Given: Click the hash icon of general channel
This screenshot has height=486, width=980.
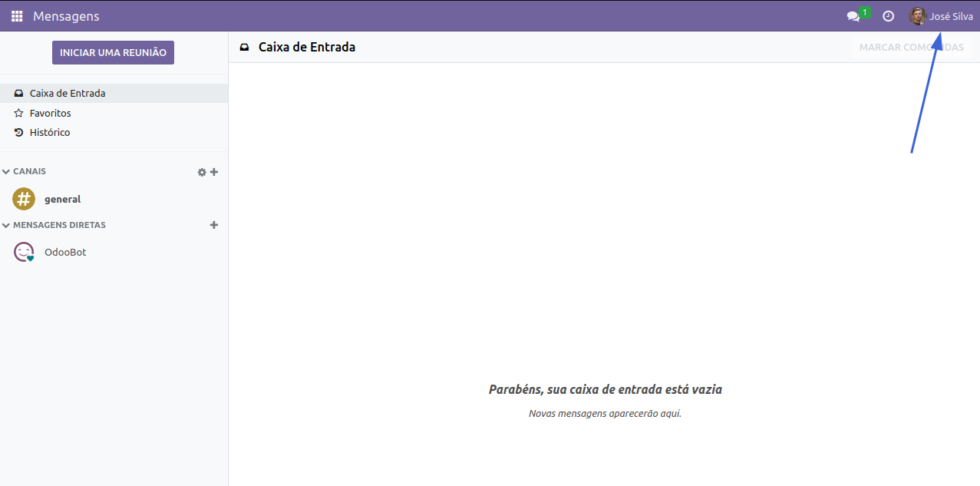Looking at the screenshot, I should click(24, 199).
